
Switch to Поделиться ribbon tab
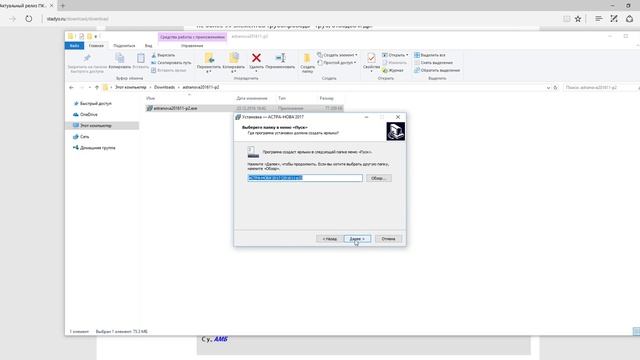point(124,46)
